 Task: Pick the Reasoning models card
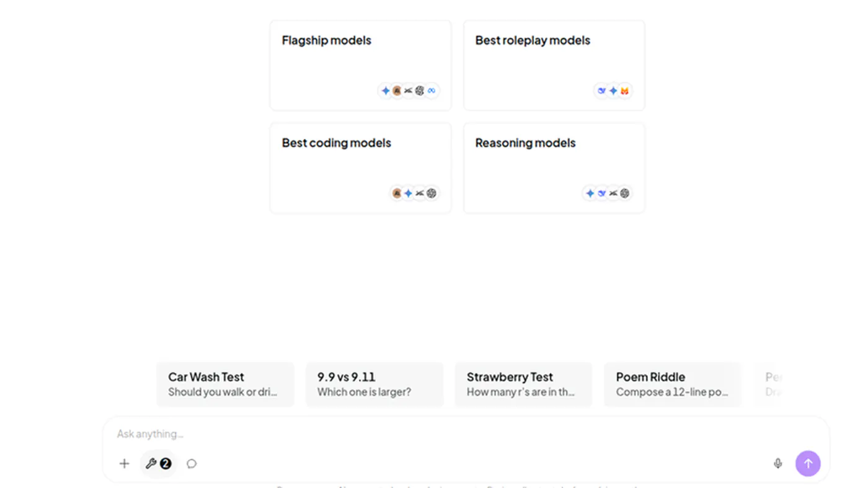(554, 168)
